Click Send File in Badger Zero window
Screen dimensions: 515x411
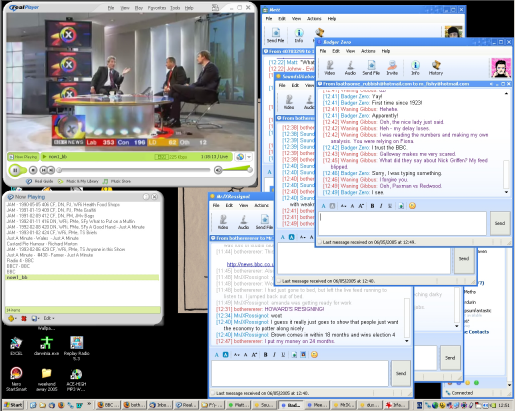(x=371, y=68)
